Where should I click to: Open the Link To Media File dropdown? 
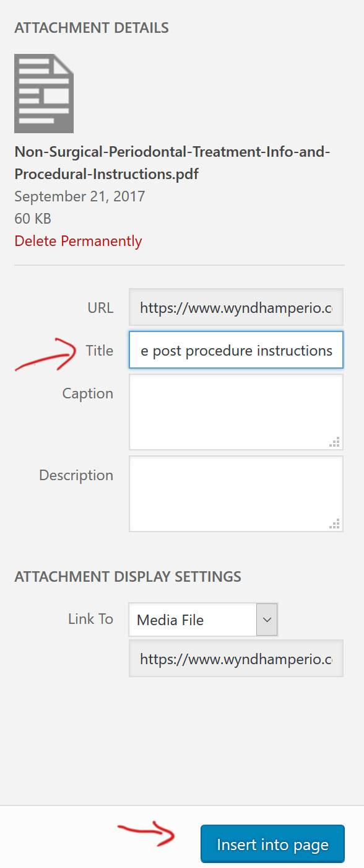(203, 620)
